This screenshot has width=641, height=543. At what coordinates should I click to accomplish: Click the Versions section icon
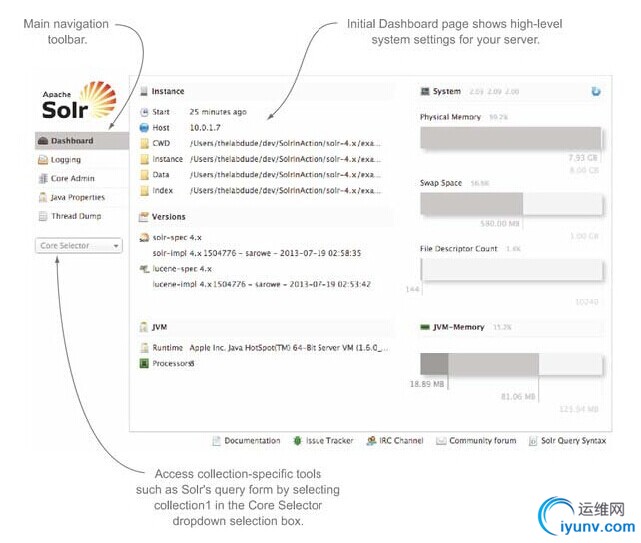143,217
